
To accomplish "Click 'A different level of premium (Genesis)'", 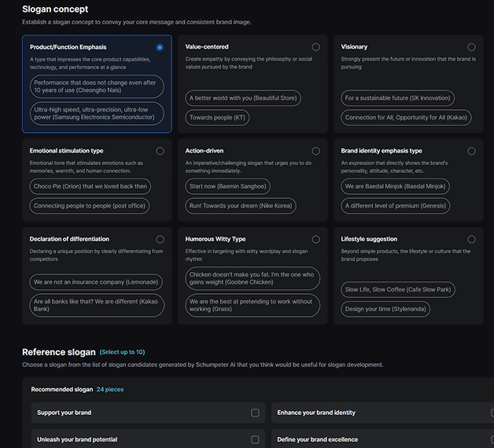I will pyautogui.click(x=396, y=206).
